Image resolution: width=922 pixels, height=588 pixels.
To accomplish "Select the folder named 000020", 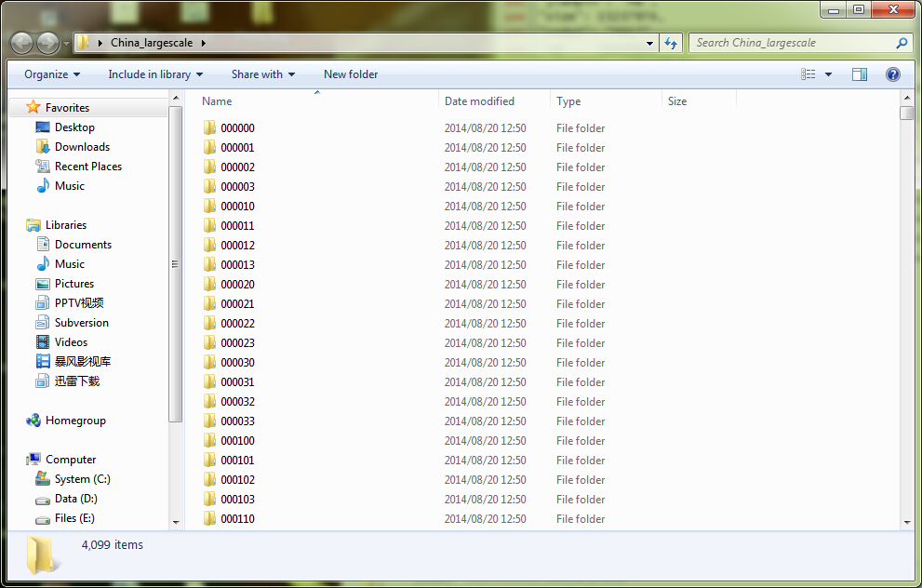I will pos(237,284).
